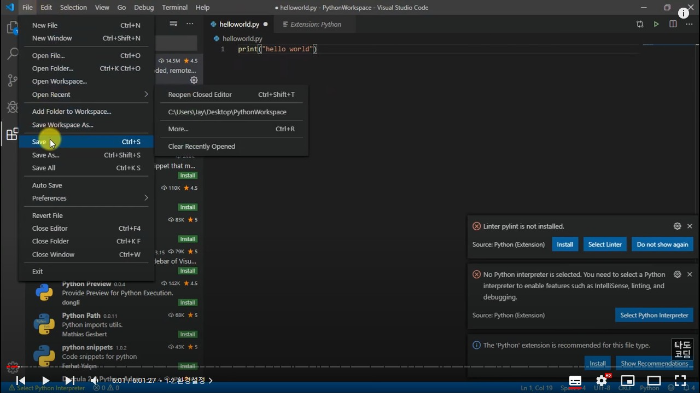Screen dimensions: 700x393
Task: Close the pylint linter notification
Action: tap(690, 226)
